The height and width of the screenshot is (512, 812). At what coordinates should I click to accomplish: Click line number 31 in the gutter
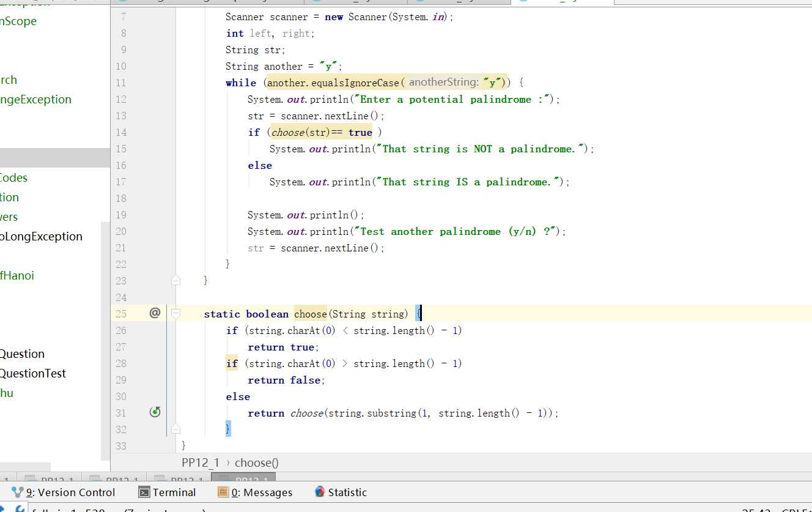(x=120, y=413)
